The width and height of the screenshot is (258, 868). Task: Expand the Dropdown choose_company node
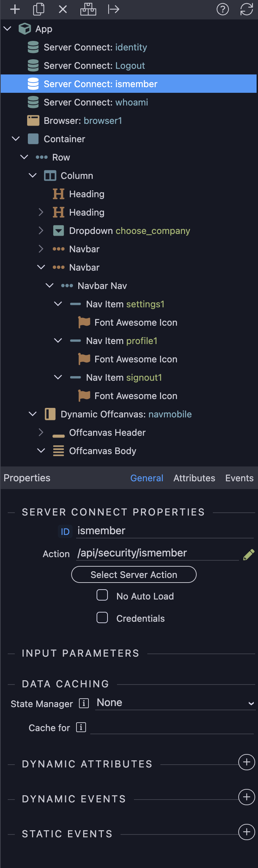[41, 231]
